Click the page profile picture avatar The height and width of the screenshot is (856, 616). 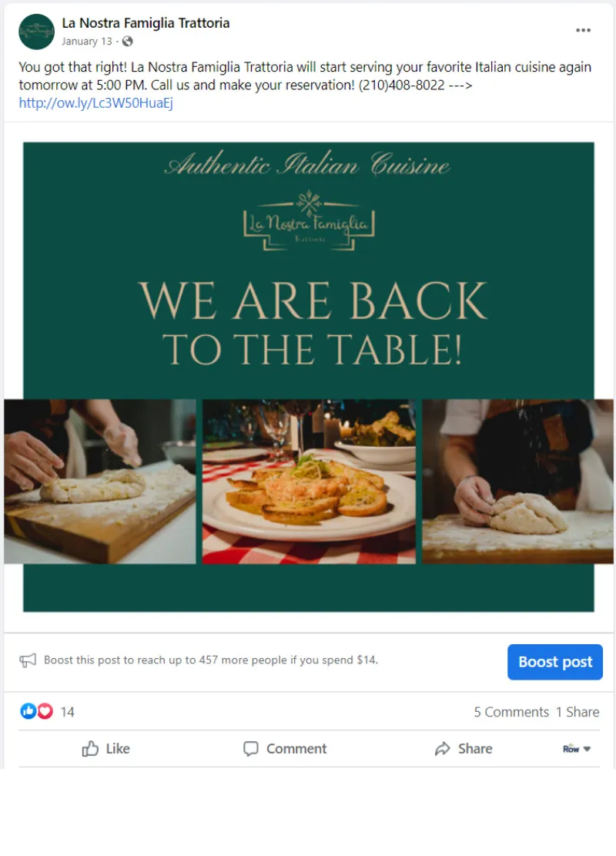tap(36, 32)
